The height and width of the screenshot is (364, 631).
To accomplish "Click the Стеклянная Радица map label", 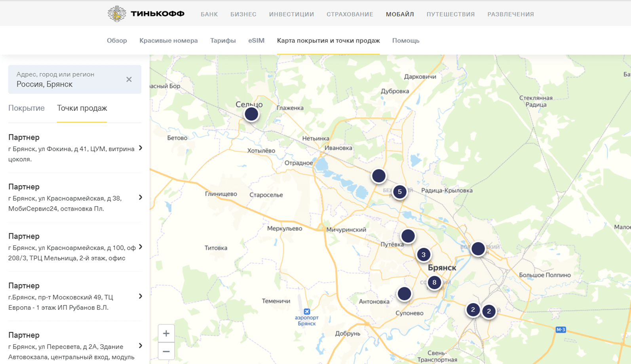I will [x=536, y=101].
